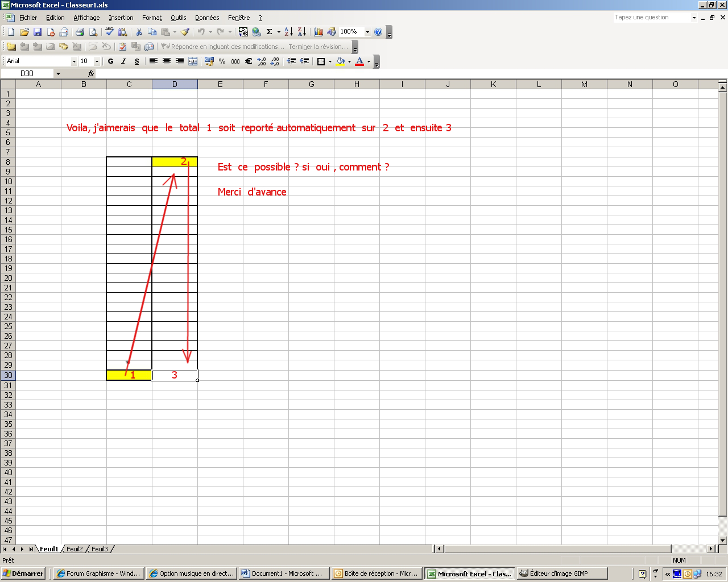Image resolution: width=728 pixels, height=582 pixels.
Task: Apply the yellow fill color bucket
Action: click(x=340, y=61)
